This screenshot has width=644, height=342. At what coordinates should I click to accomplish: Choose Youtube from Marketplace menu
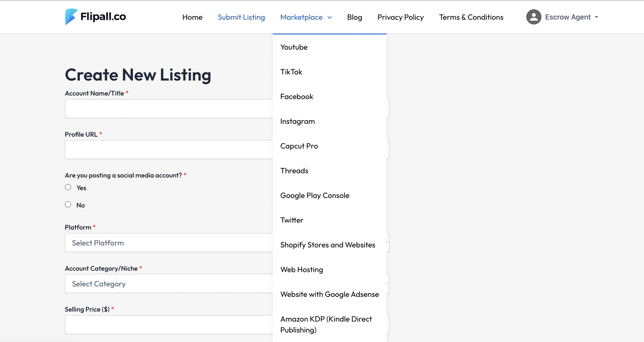330,47
